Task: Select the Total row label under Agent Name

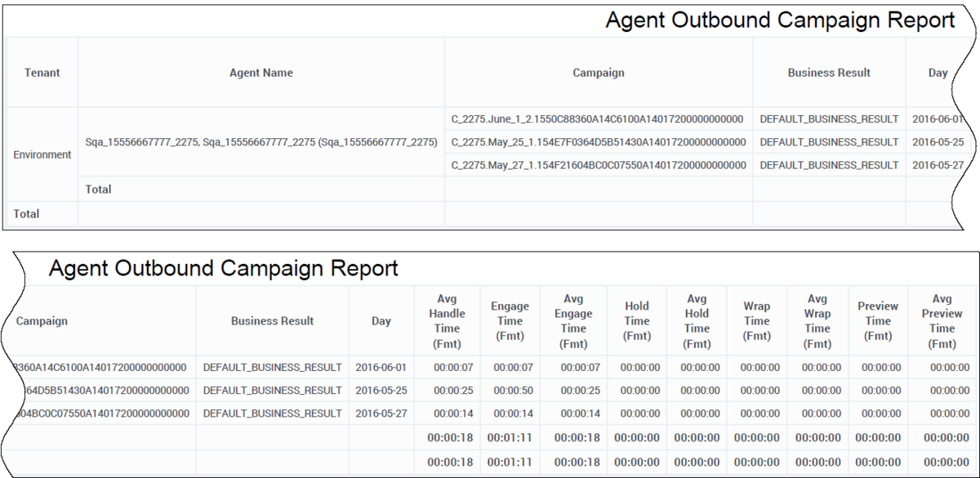Action: coord(99,190)
